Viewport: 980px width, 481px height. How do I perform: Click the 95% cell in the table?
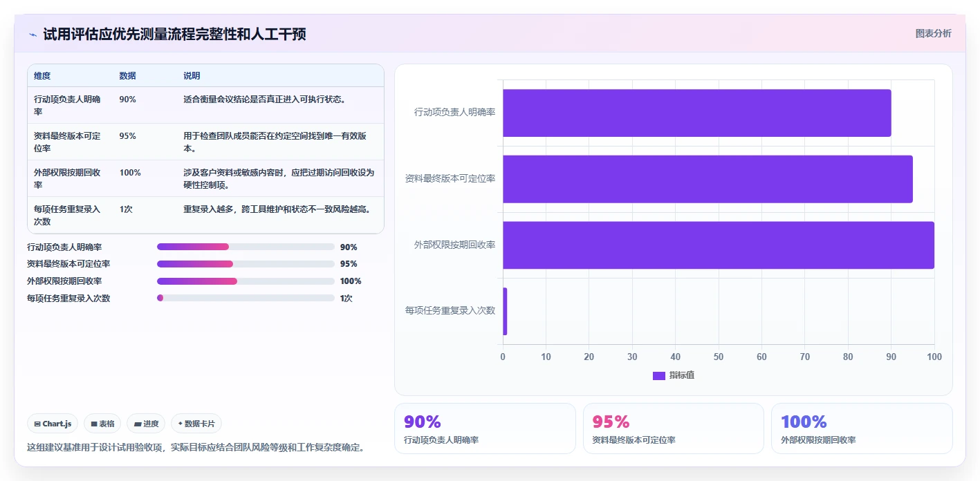pyautogui.click(x=127, y=136)
